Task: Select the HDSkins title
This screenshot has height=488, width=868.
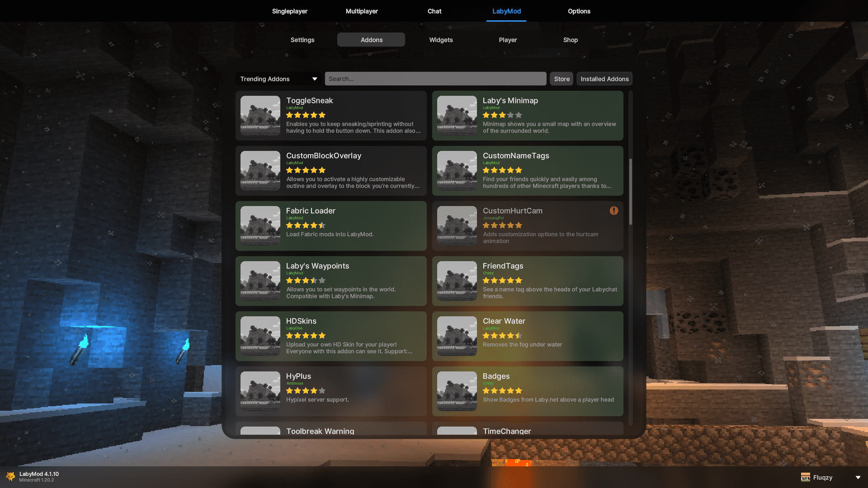Action: [x=301, y=321]
